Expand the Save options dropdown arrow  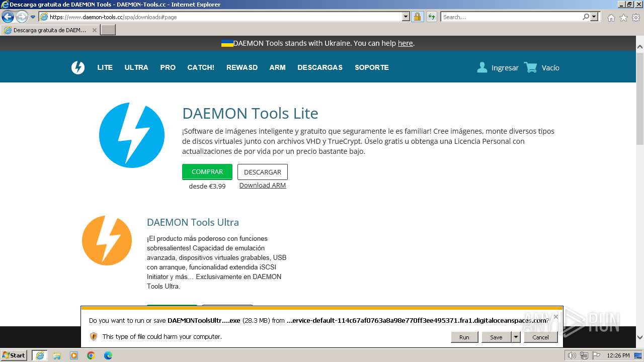[x=516, y=337]
